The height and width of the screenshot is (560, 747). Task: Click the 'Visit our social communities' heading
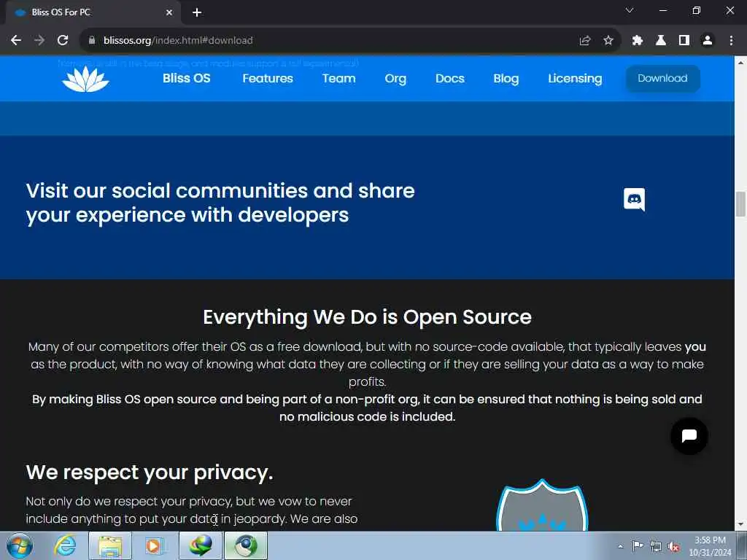click(220, 203)
